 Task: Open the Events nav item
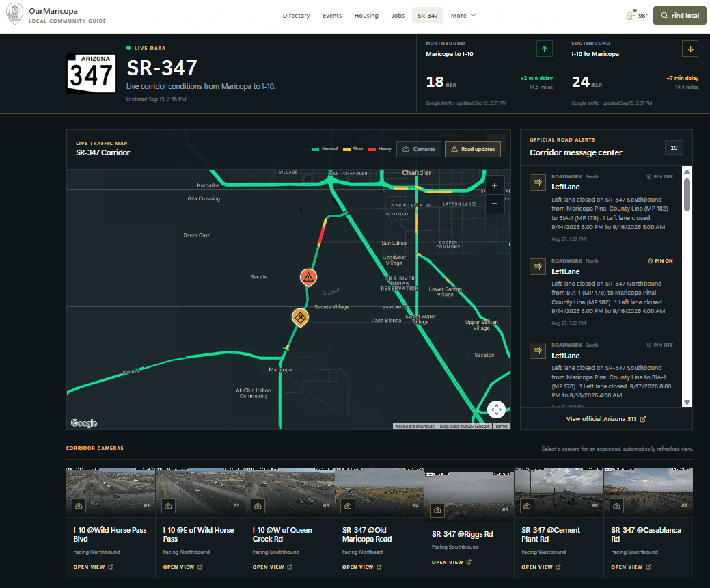(332, 16)
